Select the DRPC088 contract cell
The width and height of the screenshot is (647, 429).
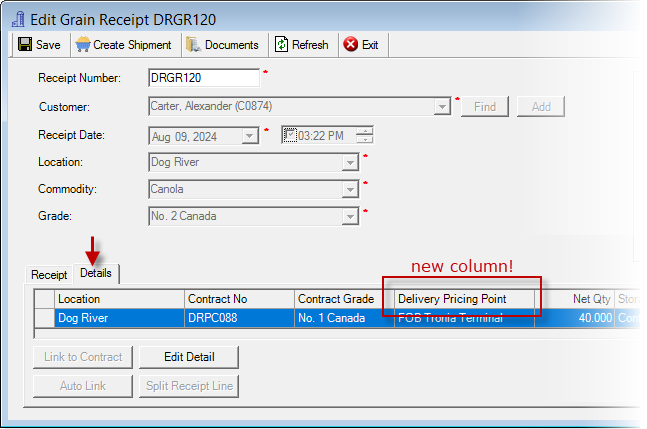click(x=239, y=318)
